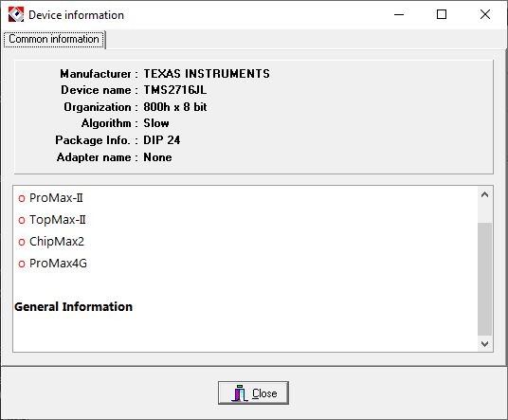The image size is (508, 420).
Task: Switch to the Common information tab
Action: (54, 39)
